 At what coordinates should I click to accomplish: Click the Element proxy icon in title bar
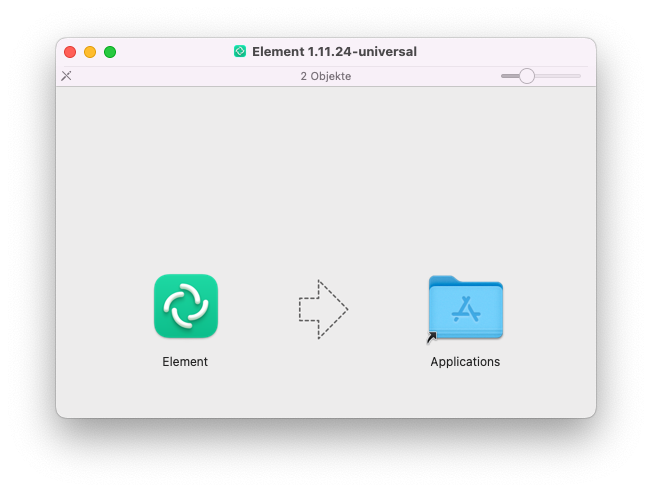tap(240, 51)
